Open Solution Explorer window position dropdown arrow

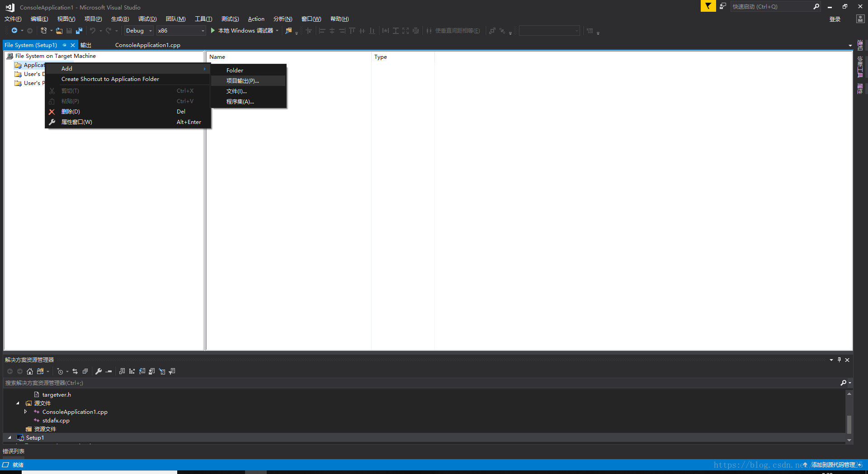(831, 360)
